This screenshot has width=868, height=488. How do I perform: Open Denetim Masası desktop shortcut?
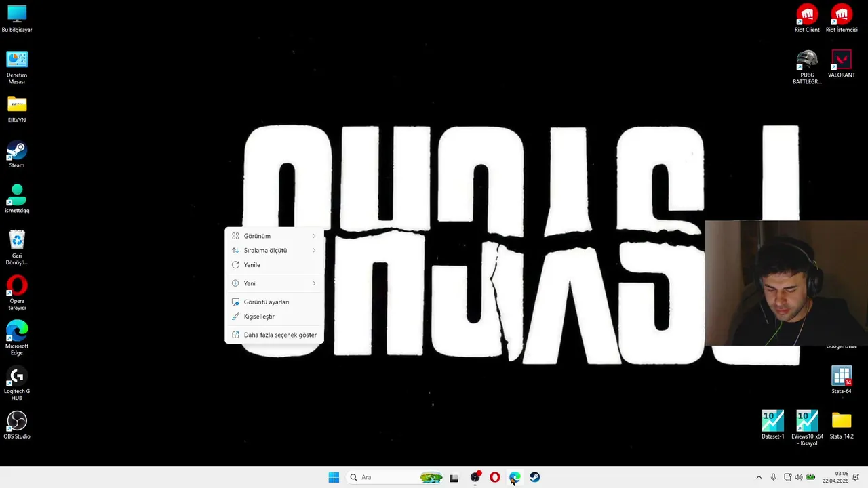tap(17, 67)
